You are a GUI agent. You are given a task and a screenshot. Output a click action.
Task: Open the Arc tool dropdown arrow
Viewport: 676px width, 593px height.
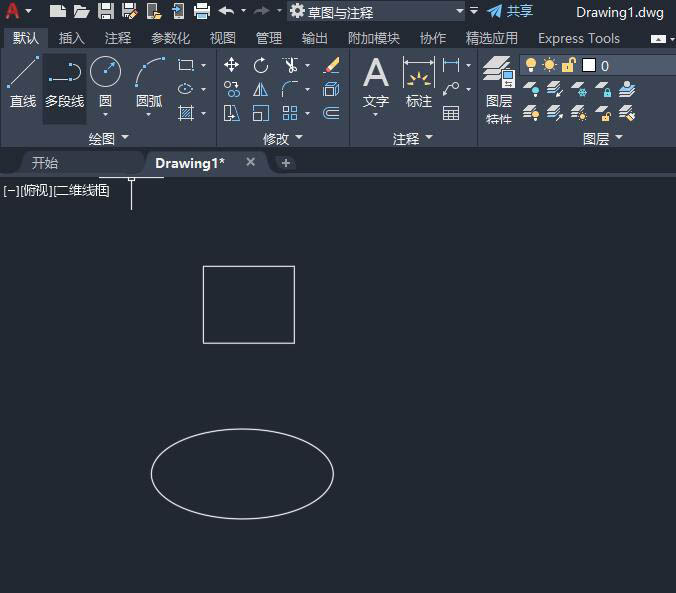tap(149, 115)
